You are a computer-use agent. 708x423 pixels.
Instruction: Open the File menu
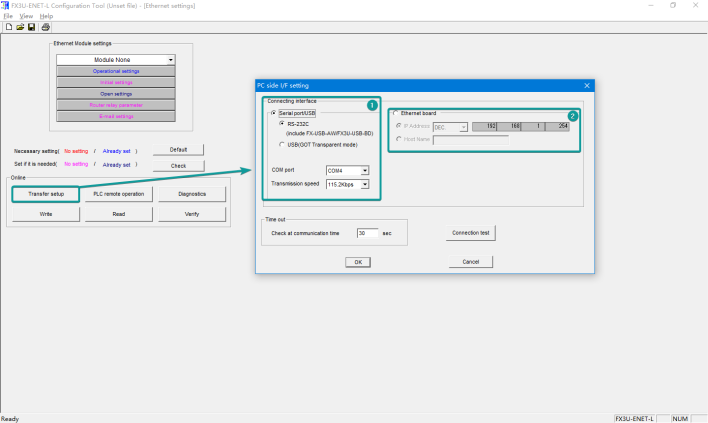8,16
